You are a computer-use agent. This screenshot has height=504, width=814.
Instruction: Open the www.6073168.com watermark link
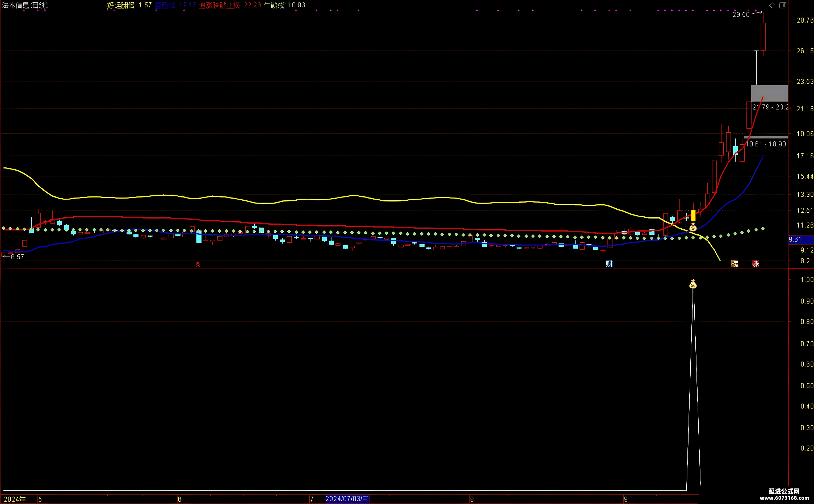(x=784, y=498)
